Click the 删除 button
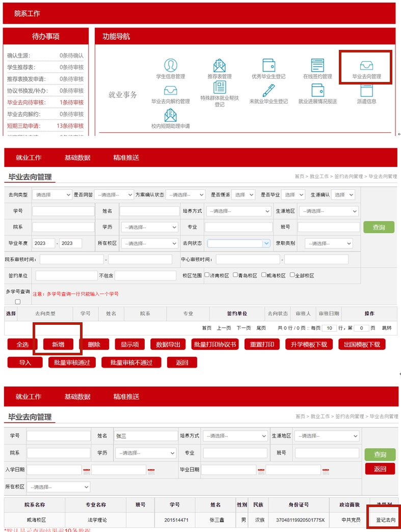Image resolution: width=401 pixels, height=532 pixels. click(x=94, y=344)
